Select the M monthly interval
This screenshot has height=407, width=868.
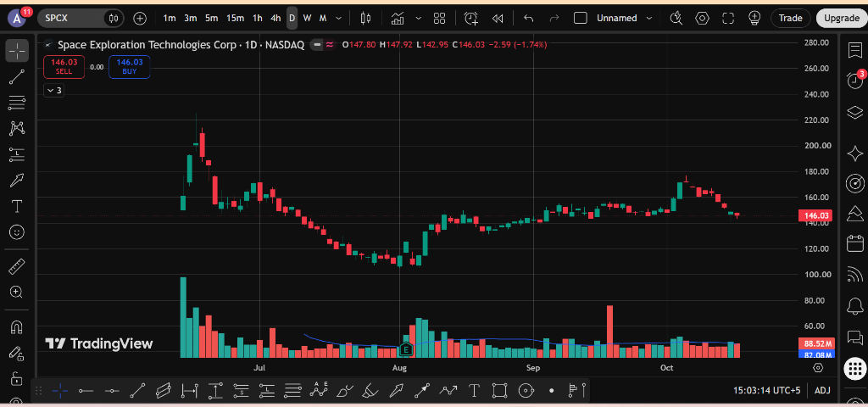(323, 19)
